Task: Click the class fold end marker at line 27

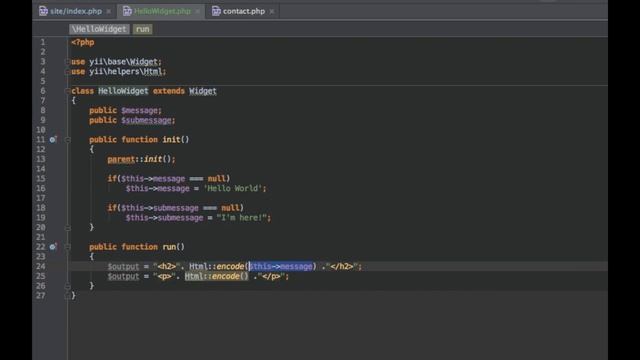Action: tap(67, 296)
